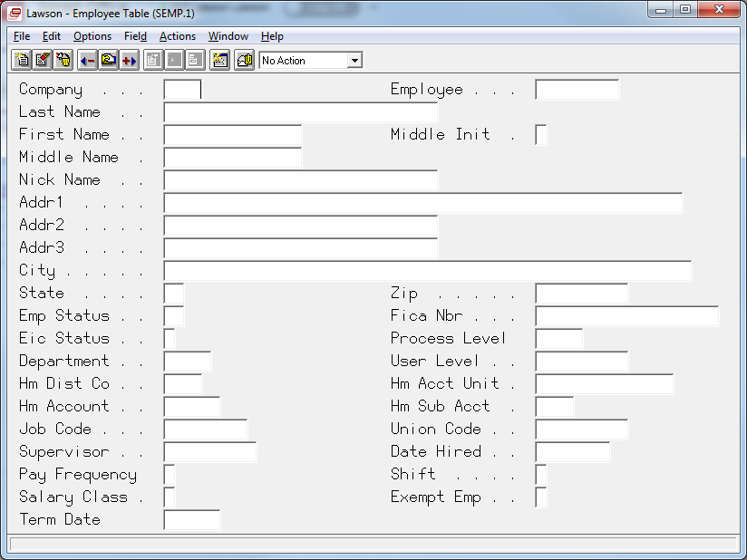Open the Help menu
The height and width of the screenshot is (560, 747).
(272, 36)
